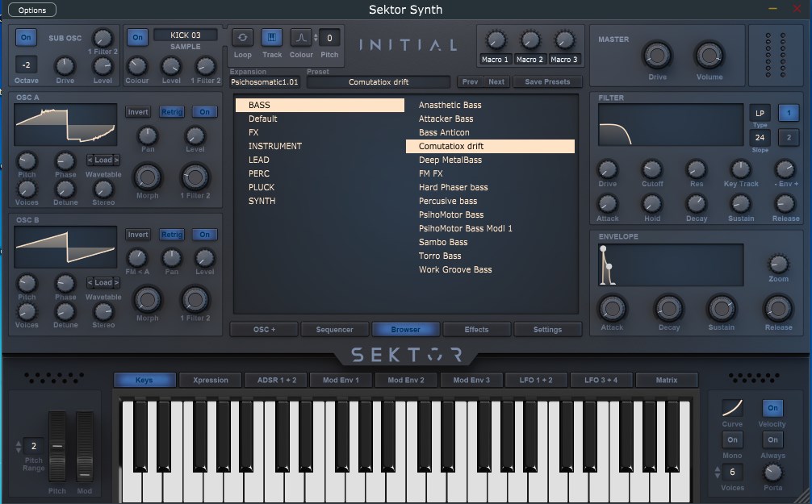This screenshot has height=504, width=812.
Task: Select the Deep MetalBass preset
Action: pyautogui.click(x=450, y=160)
